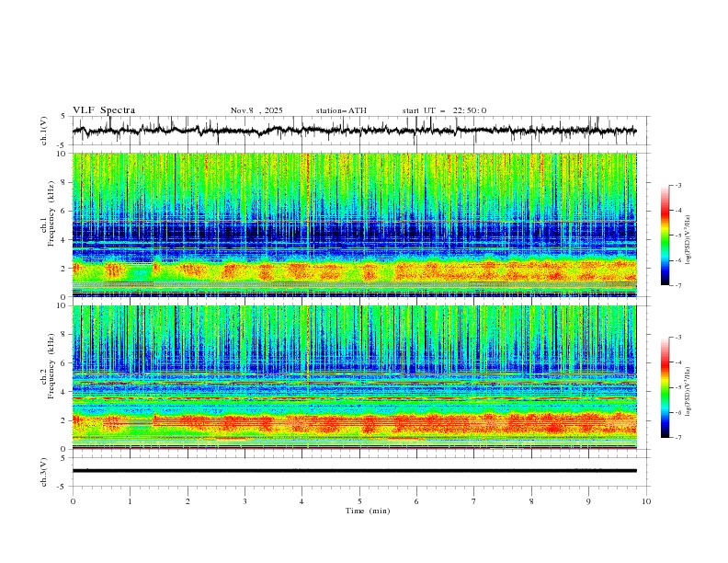Image resolution: width=728 pixels, height=563 pixels.
Task: Click the "ch.3(V)" axis label
Action: 44,472
